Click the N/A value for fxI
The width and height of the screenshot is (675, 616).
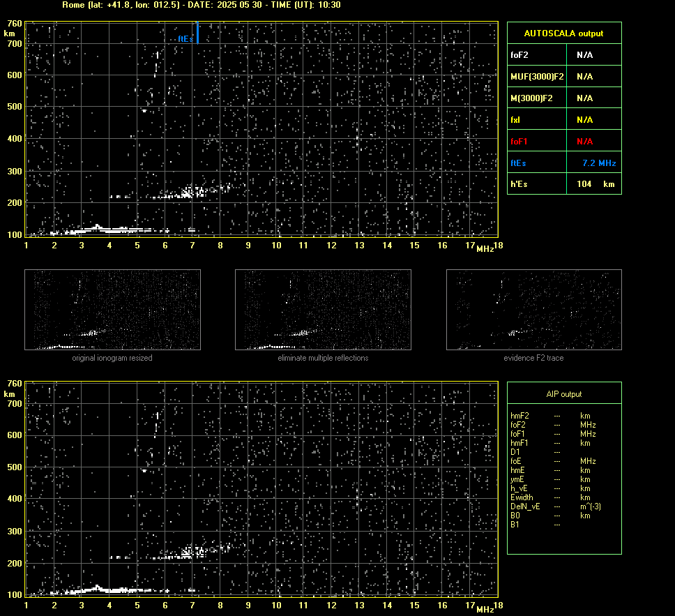[x=584, y=120]
